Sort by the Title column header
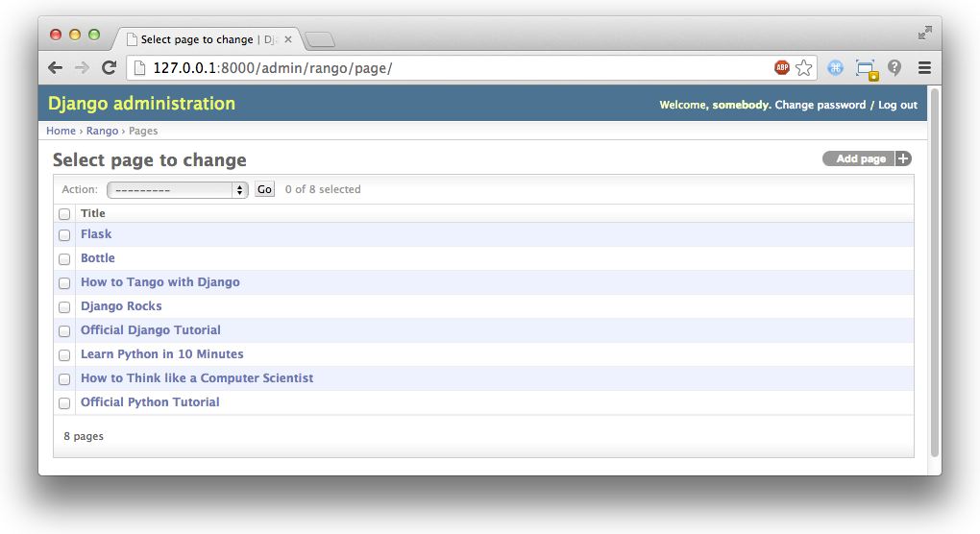 92,213
